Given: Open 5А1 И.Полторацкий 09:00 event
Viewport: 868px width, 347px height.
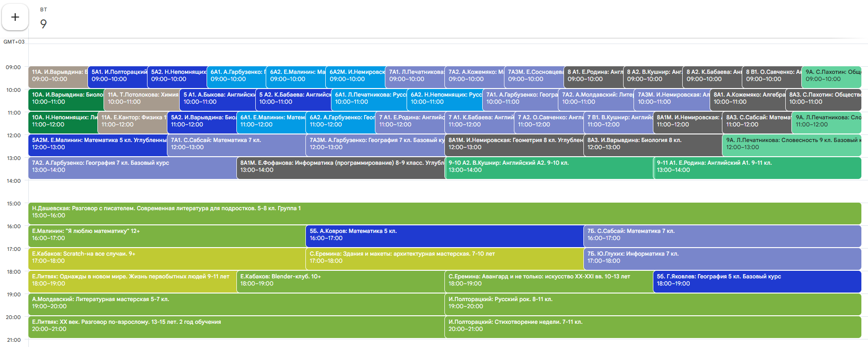Looking at the screenshot, I should 118,77.
